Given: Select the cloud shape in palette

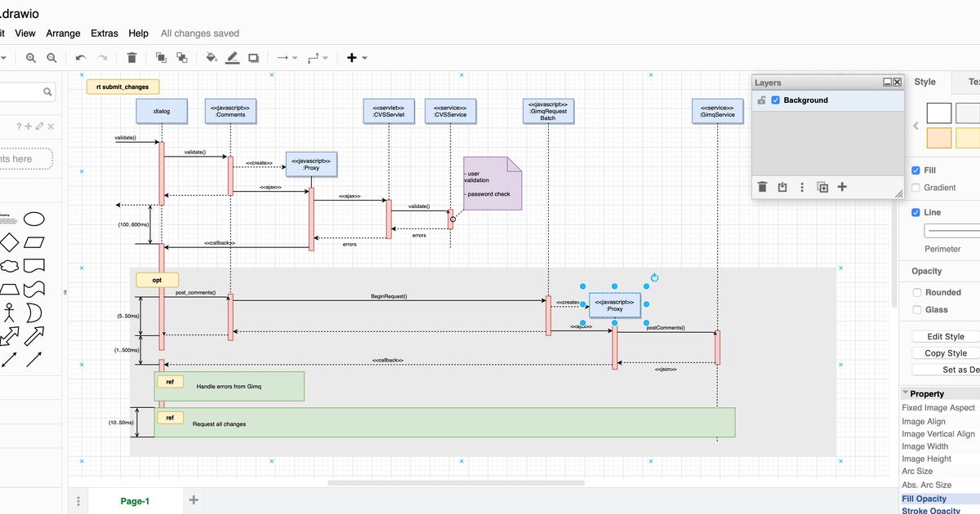Looking at the screenshot, I should 8,266.
